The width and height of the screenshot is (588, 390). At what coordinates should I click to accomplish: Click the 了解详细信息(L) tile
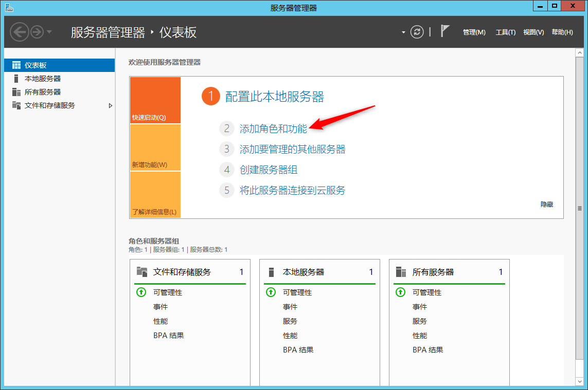coord(155,194)
